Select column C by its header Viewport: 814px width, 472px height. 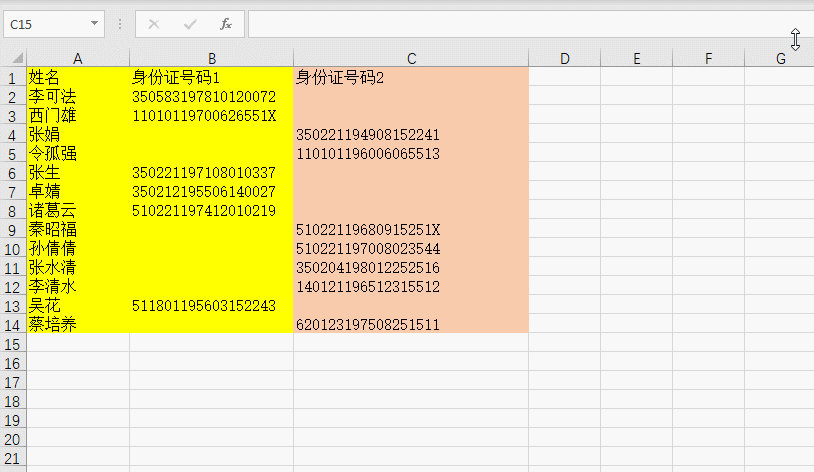point(411,58)
